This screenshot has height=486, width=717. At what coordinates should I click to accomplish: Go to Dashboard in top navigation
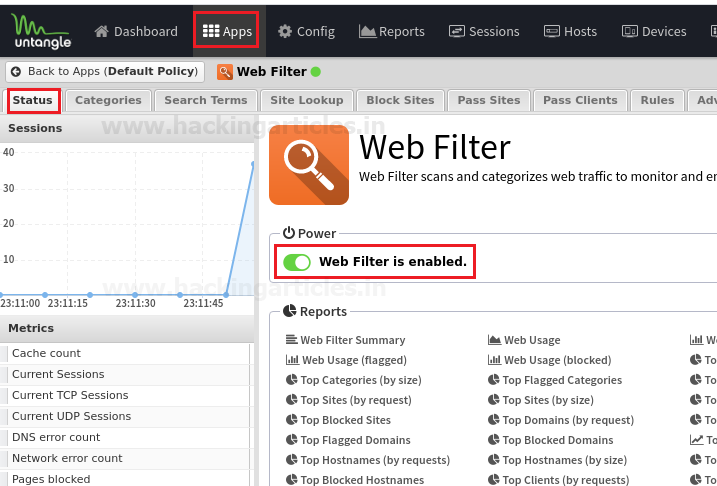pyautogui.click(x=136, y=31)
